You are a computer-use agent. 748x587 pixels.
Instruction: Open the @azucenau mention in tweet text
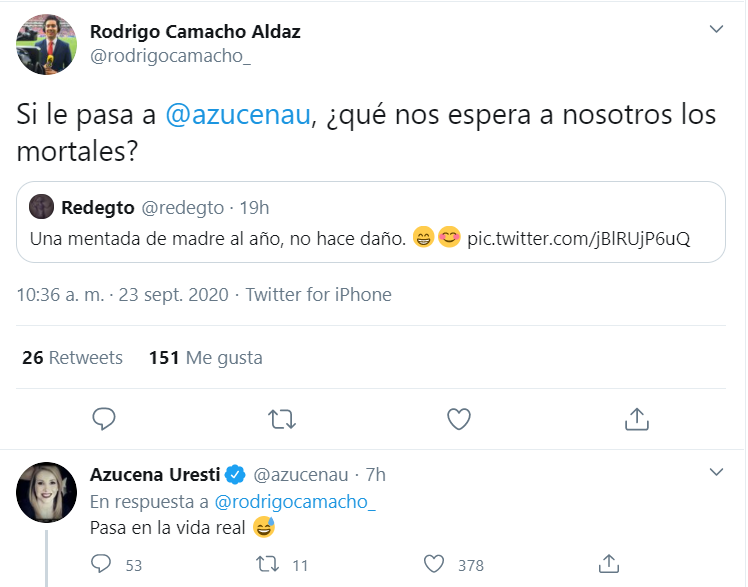[237, 114]
